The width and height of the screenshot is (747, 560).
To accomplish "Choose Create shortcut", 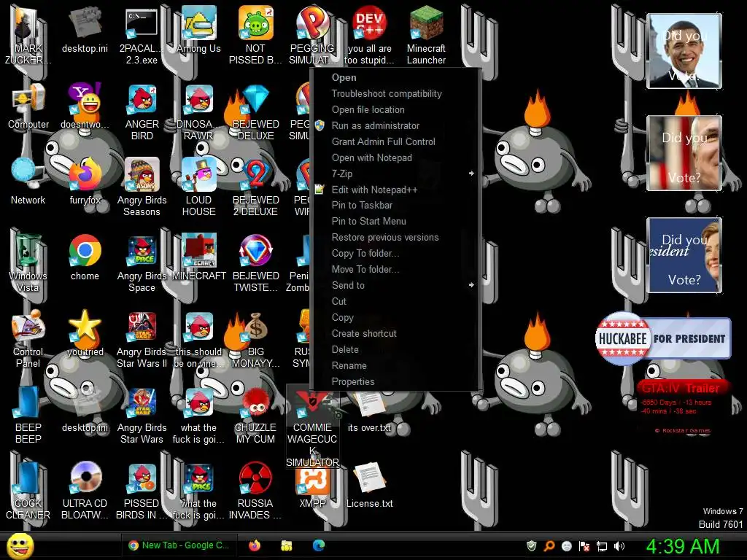I will pyautogui.click(x=395, y=333).
